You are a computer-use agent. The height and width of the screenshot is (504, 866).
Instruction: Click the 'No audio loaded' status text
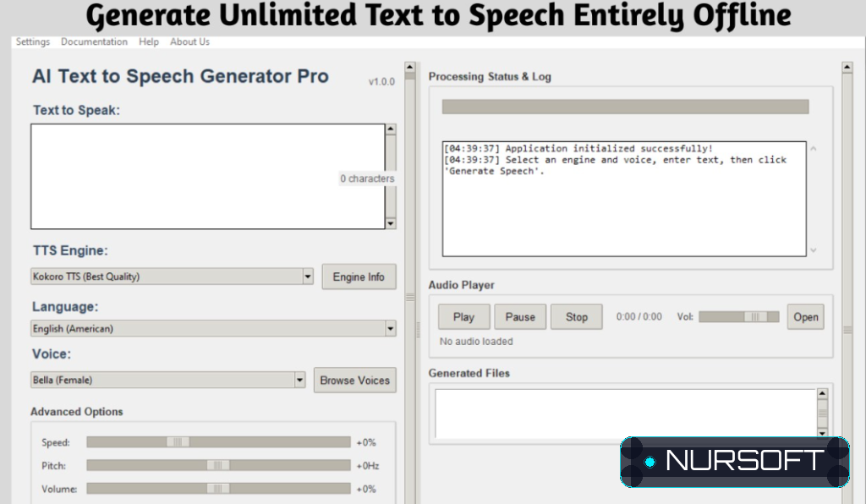[476, 341]
